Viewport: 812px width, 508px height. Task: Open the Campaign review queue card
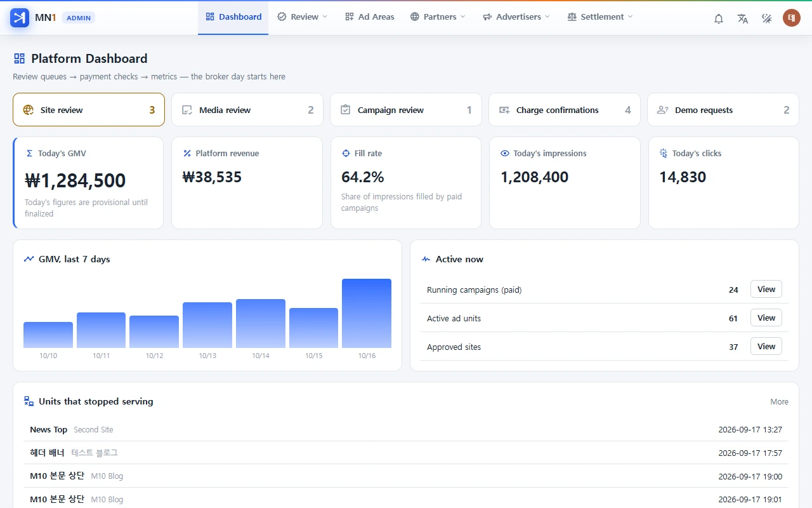click(x=406, y=110)
